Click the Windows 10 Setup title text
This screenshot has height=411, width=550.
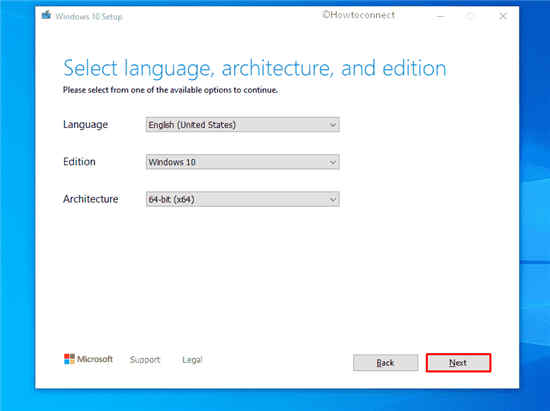point(89,16)
